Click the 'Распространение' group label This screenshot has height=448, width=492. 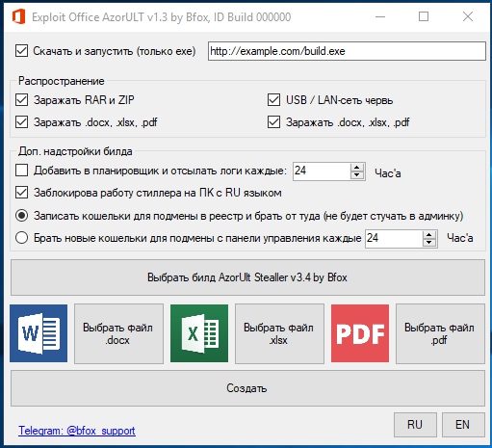click(x=62, y=81)
